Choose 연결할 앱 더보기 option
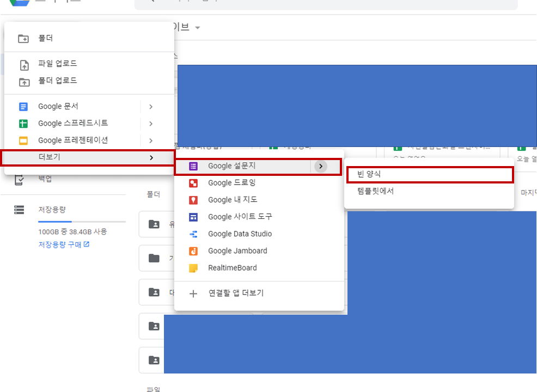 click(259, 293)
